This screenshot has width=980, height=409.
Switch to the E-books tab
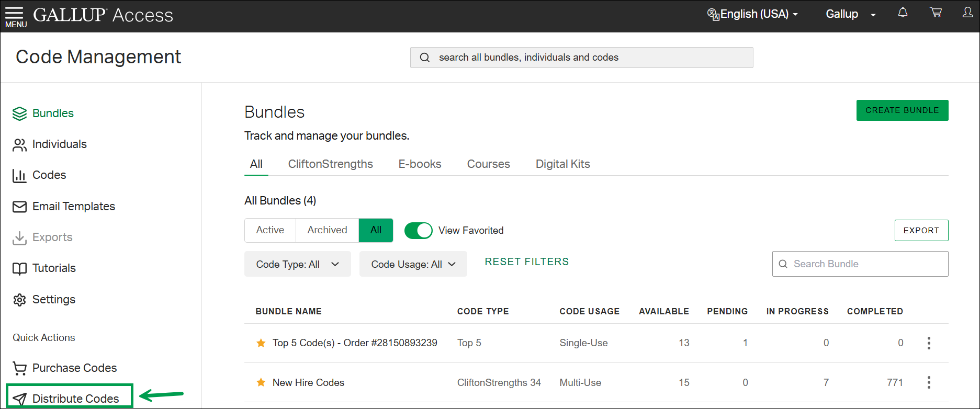pos(420,164)
